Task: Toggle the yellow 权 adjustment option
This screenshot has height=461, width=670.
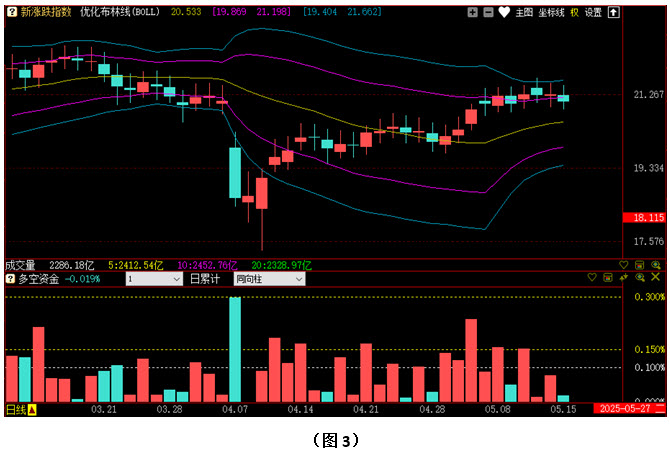Action: point(575,12)
